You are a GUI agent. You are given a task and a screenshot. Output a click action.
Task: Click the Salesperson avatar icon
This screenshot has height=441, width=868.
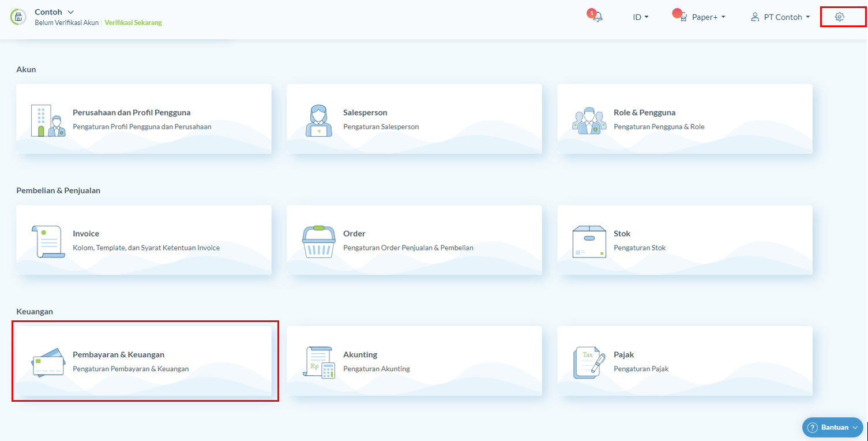click(x=319, y=121)
